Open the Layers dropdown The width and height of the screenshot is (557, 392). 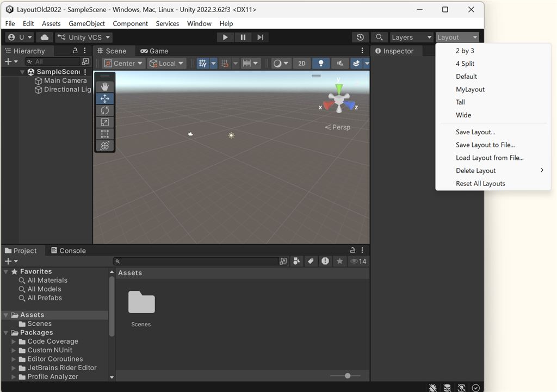pos(411,37)
